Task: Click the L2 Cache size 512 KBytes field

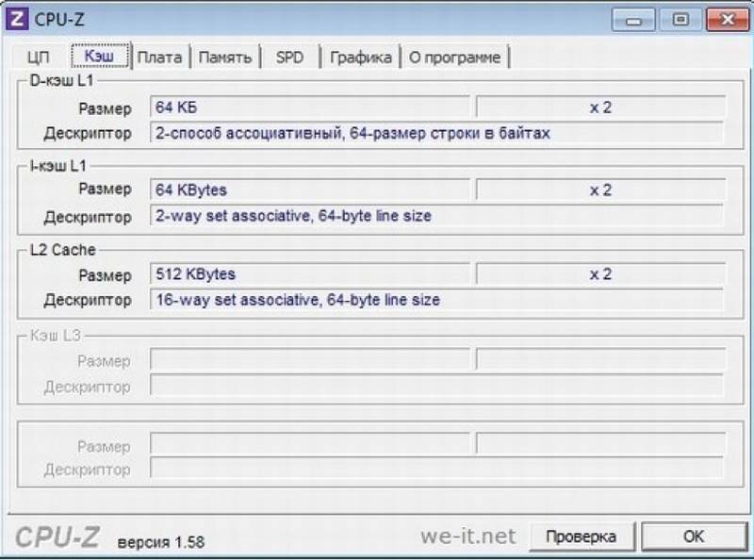Action: tap(310, 273)
